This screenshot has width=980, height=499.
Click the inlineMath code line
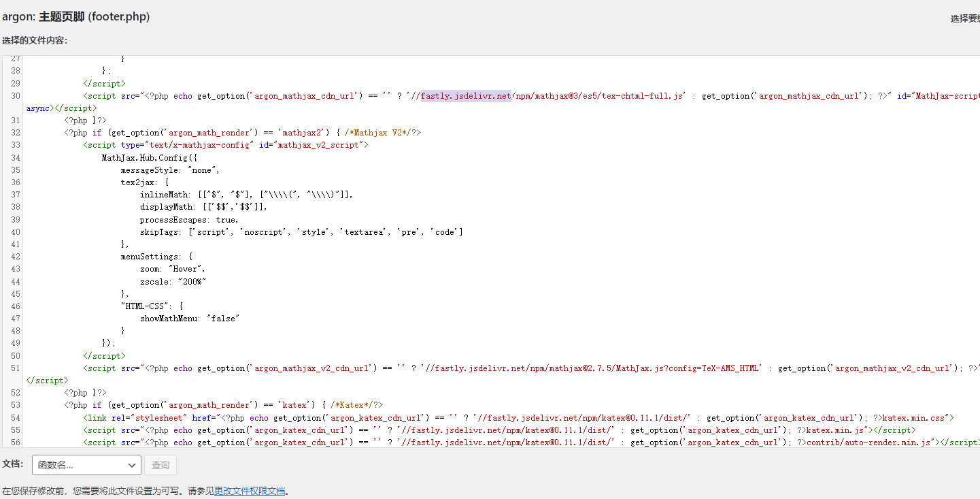tap(247, 195)
